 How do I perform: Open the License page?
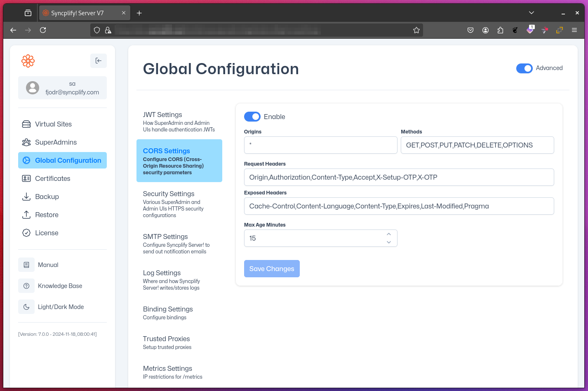point(62,233)
